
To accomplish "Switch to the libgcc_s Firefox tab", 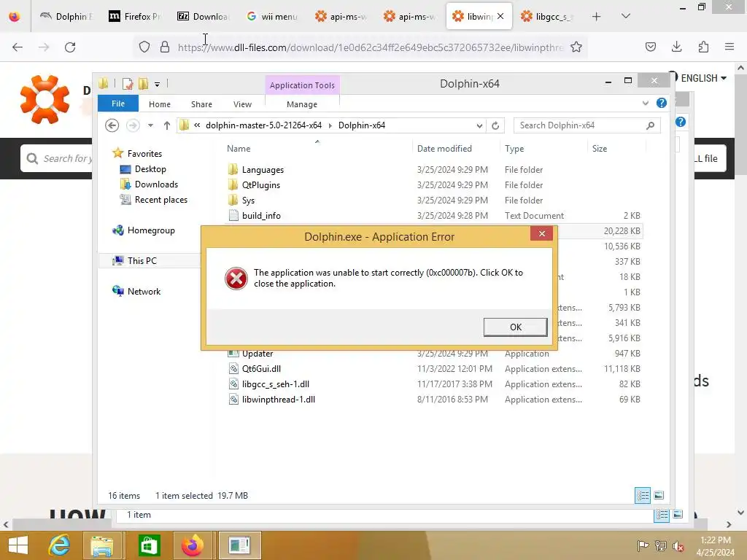I will (547, 16).
